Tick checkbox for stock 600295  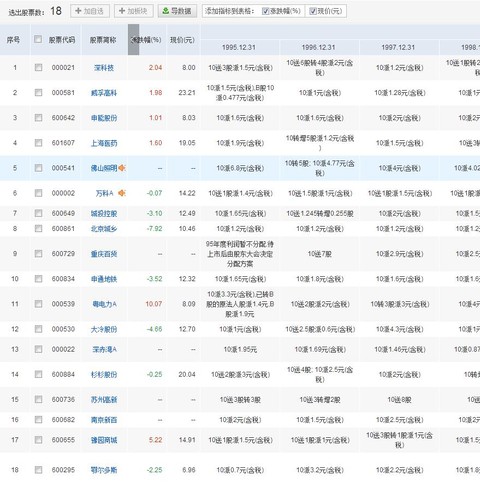[x=38, y=470]
